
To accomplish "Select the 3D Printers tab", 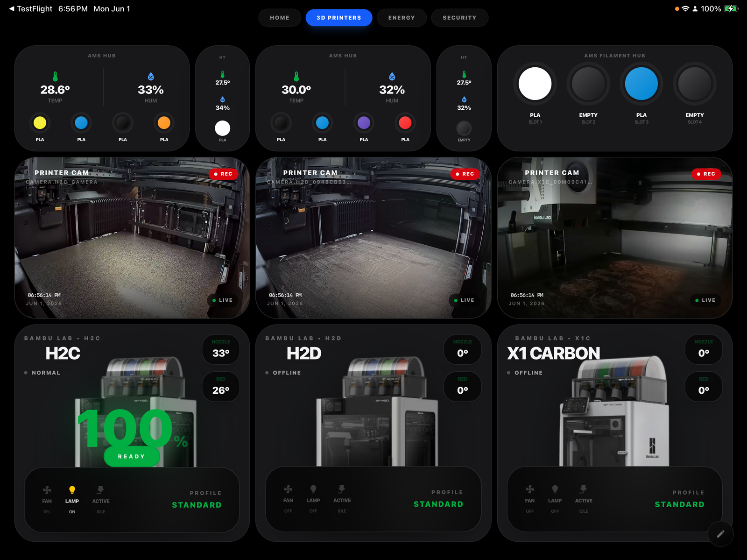I will tap(339, 18).
